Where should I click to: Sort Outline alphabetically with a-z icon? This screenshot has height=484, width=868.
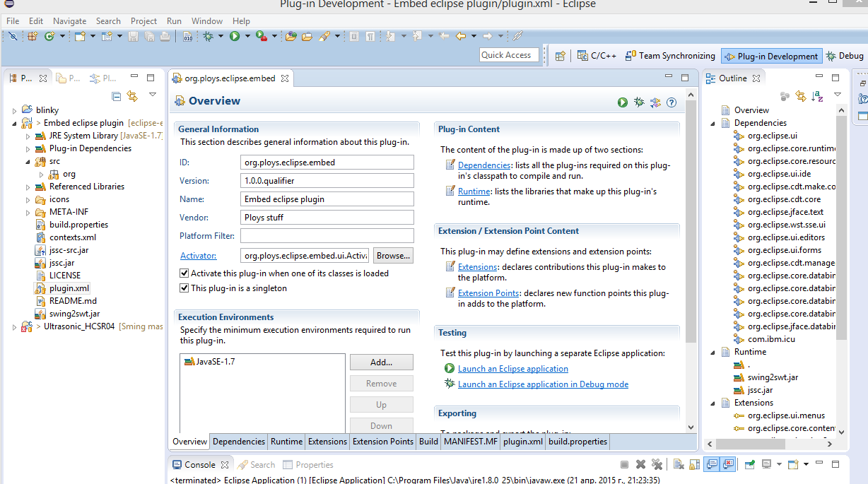coord(817,95)
